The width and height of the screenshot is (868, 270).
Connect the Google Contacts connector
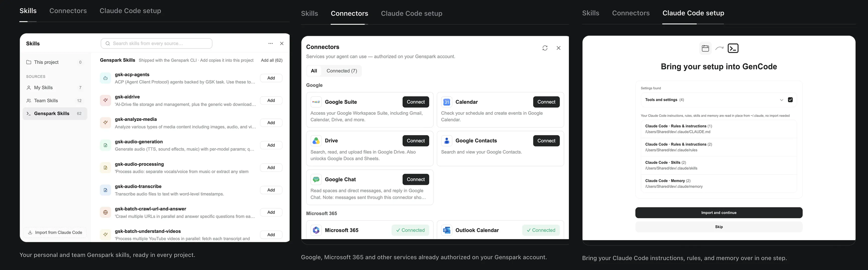[x=546, y=140]
